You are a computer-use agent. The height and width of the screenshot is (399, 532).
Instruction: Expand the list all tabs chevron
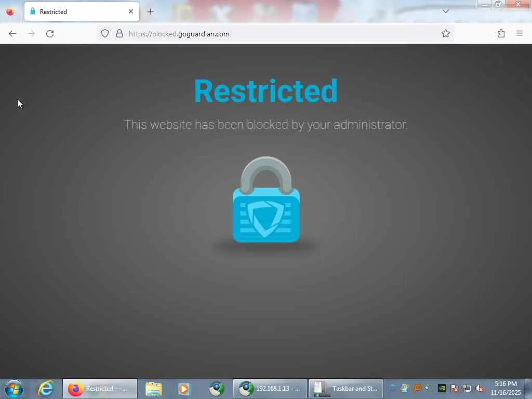click(x=446, y=11)
